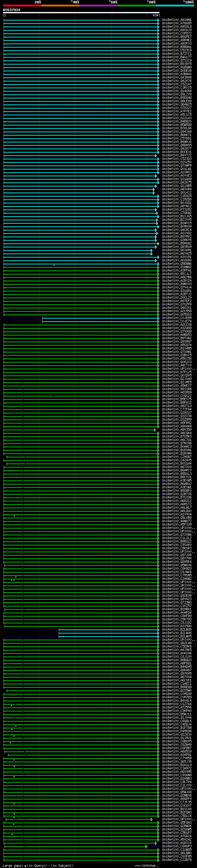Click the label UniRef100_Q5ENN6
This screenshot has width=197, height=868.
177,264
